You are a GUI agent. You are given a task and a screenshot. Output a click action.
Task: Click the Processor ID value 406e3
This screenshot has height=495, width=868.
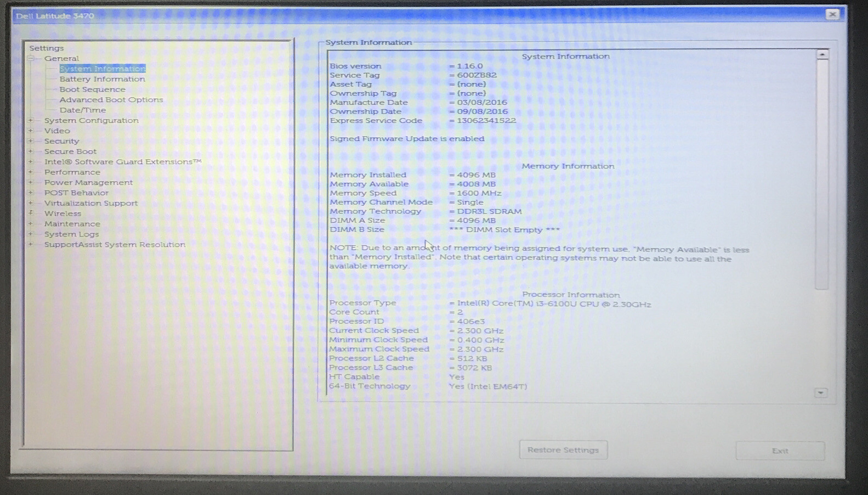pyautogui.click(x=470, y=322)
